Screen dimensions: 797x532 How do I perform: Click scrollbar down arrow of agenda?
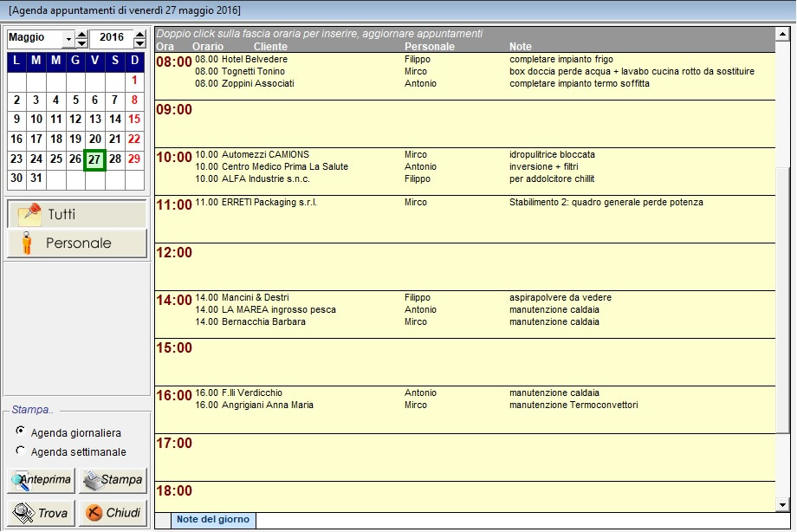coord(782,504)
